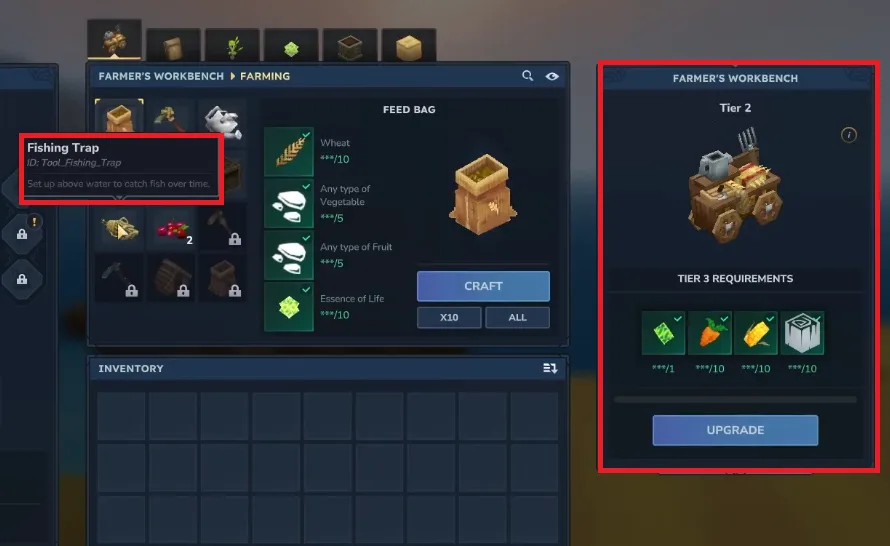Select the watering can recipe
The height and width of the screenshot is (546, 890).
223,121
